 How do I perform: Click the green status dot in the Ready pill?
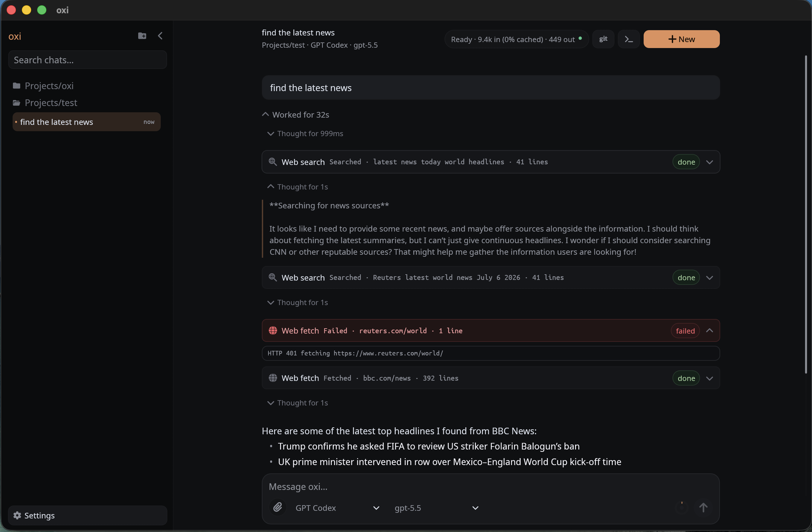click(x=580, y=38)
